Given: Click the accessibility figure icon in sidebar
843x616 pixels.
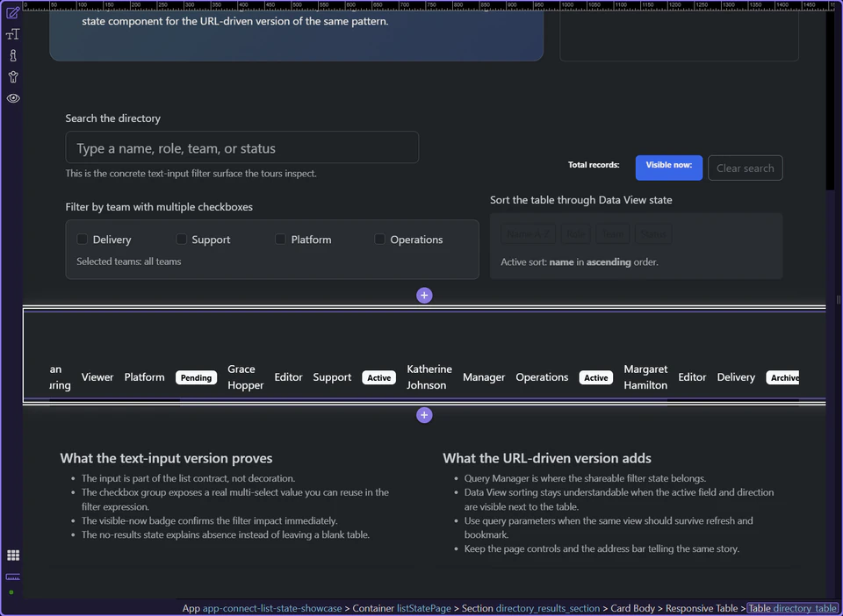Looking at the screenshot, I should (x=13, y=77).
